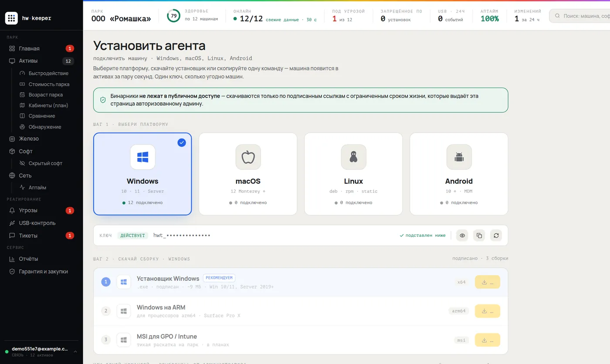Click the РЕКОМЕНДУЕМ badge
This screenshot has height=364, width=610.
pyautogui.click(x=219, y=278)
